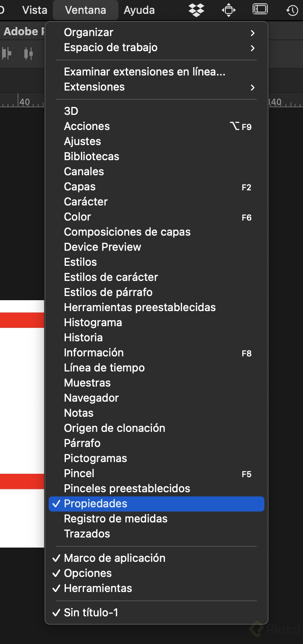
Task: Open Time Machine clock icon
Action: click(x=292, y=10)
